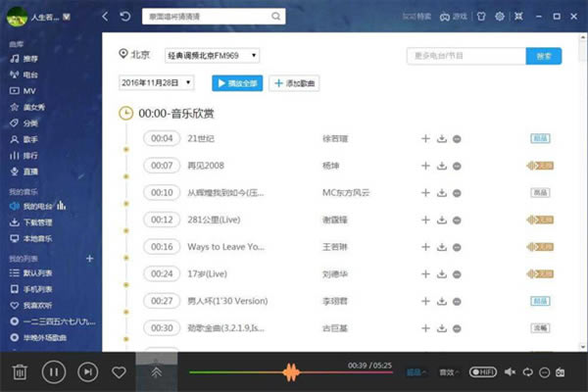
Task: Open the 北京 location selector
Action: pos(134,55)
